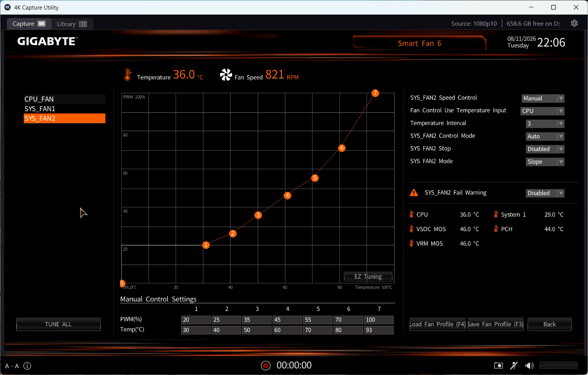This screenshot has height=375, width=588.
Task: Select the highlighted SYS_FAN2 entry
Action: point(64,118)
